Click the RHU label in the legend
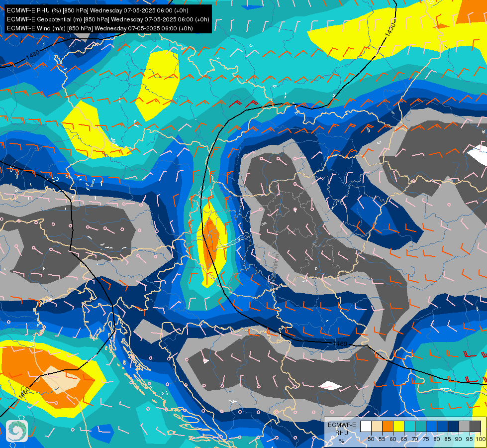487x448 pixels. [342, 433]
